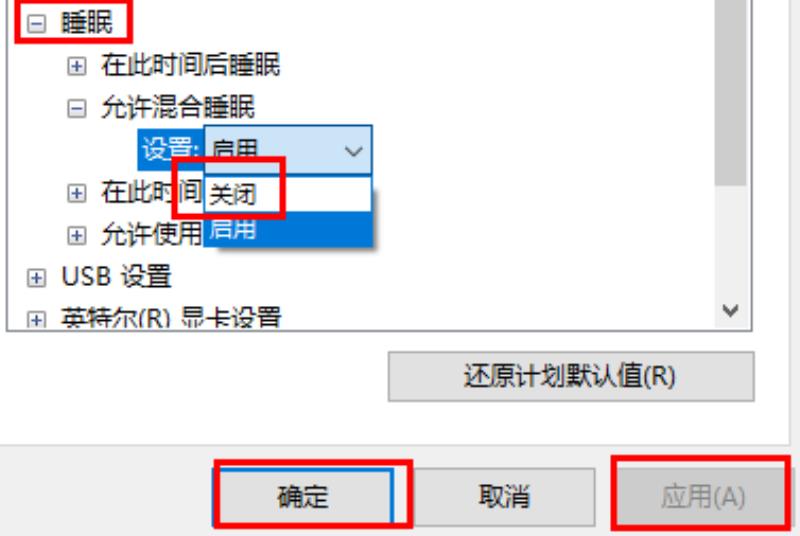Expand the 允许使用 node
The height and width of the screenshot is (536, 800).
click(x=77, y=236)
